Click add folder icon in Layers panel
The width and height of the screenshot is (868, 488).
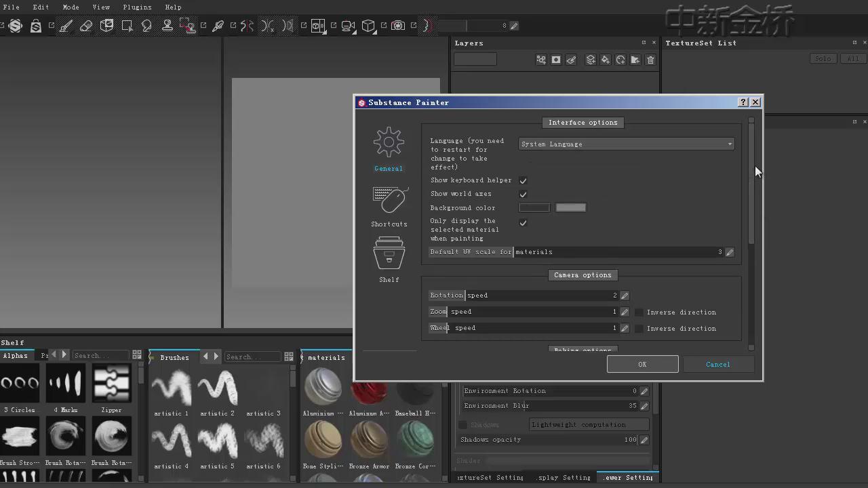(635, 60)
